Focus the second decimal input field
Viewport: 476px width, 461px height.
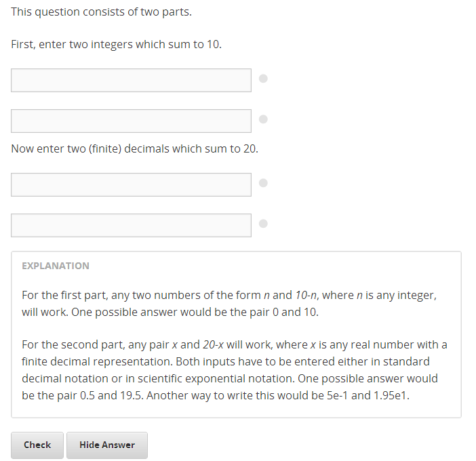coord(131,225)
